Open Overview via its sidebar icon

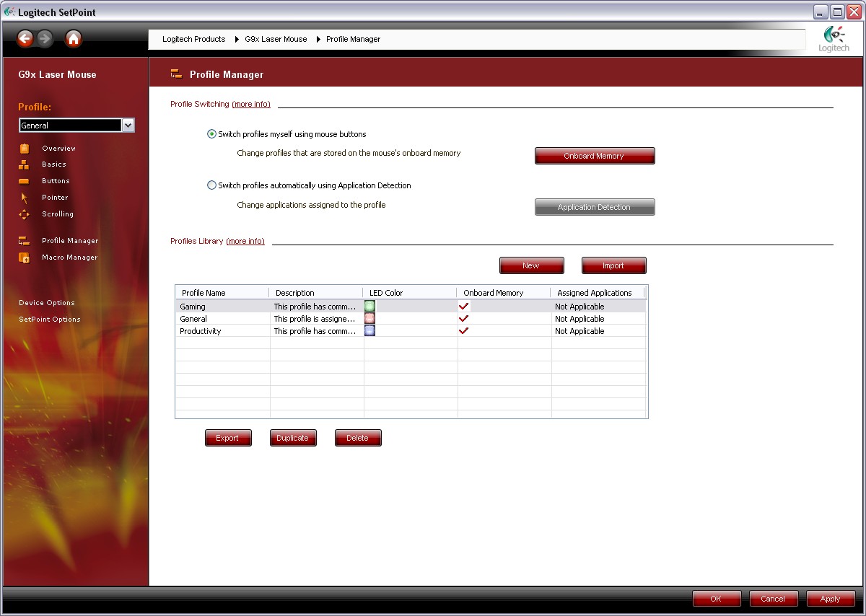[25, 148]
